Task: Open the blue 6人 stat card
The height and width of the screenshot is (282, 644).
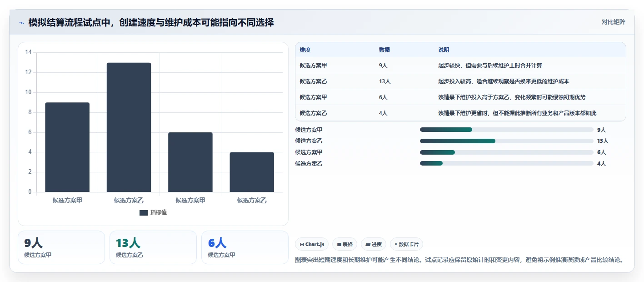Action: pos(245,247)
